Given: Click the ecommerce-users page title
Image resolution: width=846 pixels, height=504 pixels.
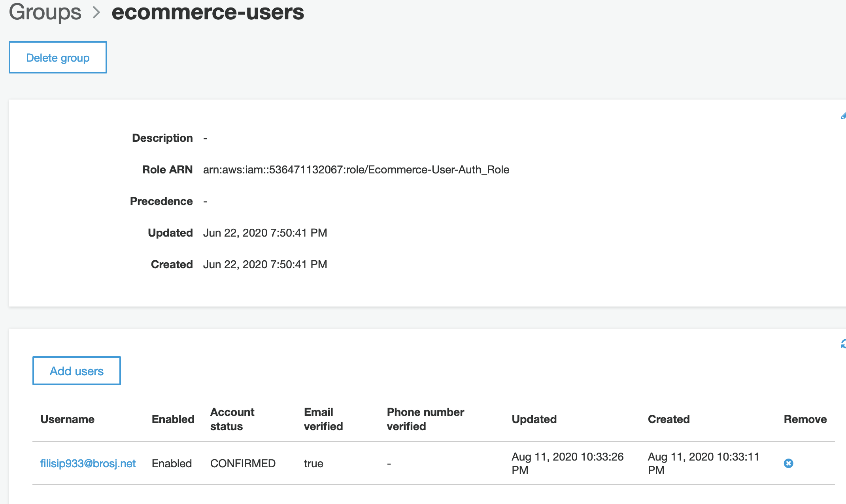Looking at the screenshot, I should point(208,12).
